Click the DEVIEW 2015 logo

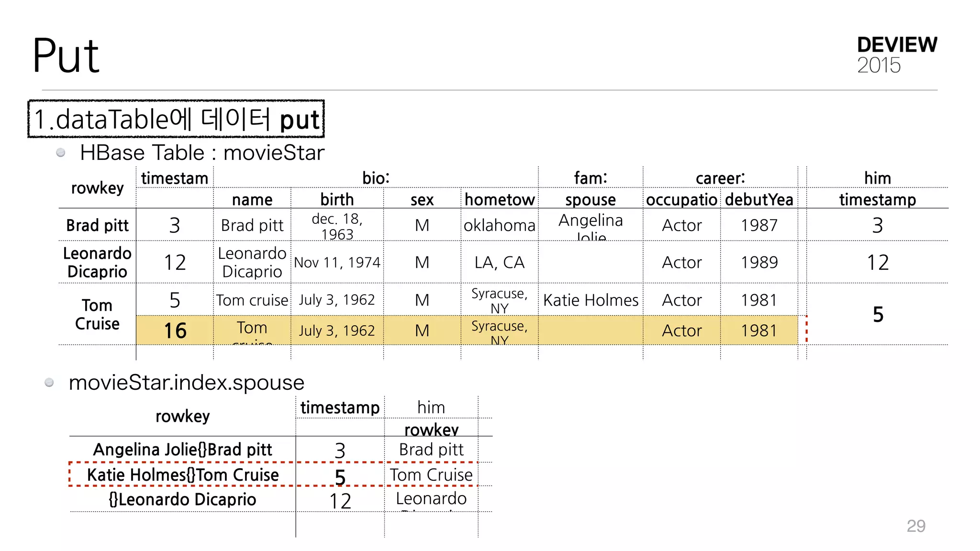pyautogui.click(x=897, y=55)
